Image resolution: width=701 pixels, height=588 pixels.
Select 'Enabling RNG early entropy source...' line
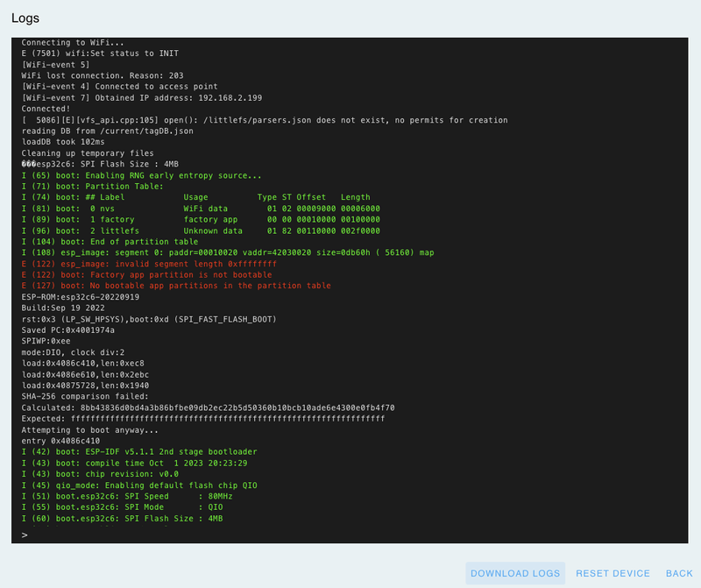click(141, 175)
